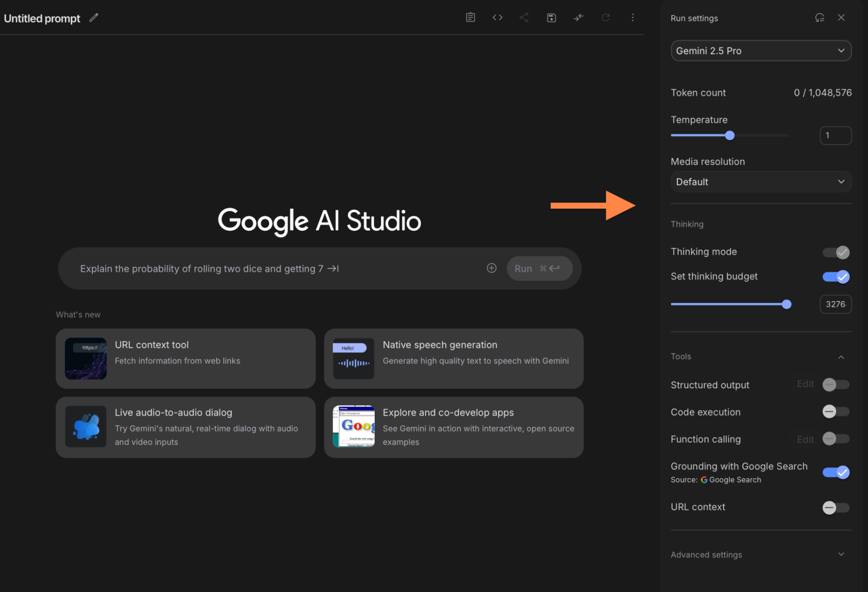Click the thinking budget value field
The width and height of the screenshot is (868, 592).
(835, 304)
